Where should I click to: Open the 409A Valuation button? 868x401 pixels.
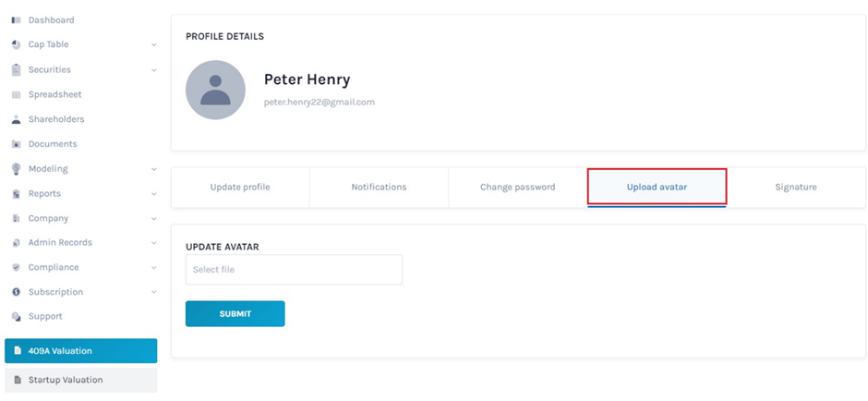81,351
